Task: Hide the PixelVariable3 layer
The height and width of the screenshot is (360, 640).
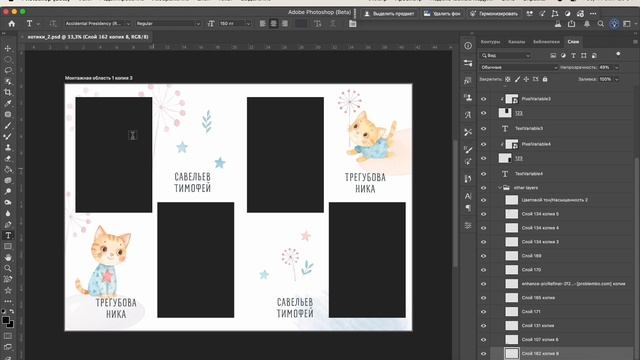Action: (x=484, y=99)
